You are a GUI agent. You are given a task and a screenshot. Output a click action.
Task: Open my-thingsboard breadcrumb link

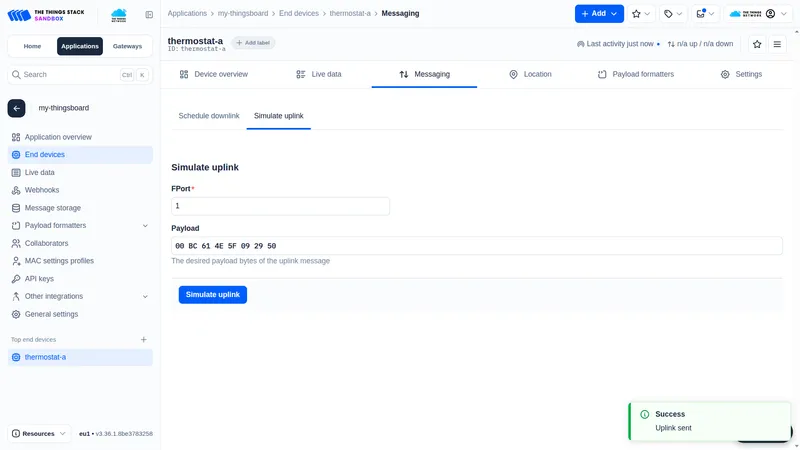[243, 14]
